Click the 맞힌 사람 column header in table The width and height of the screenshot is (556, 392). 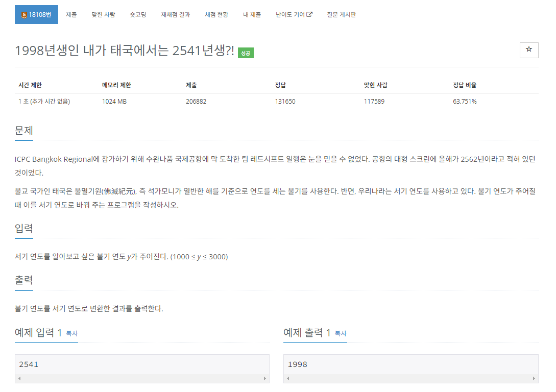(x=375, y=85)
